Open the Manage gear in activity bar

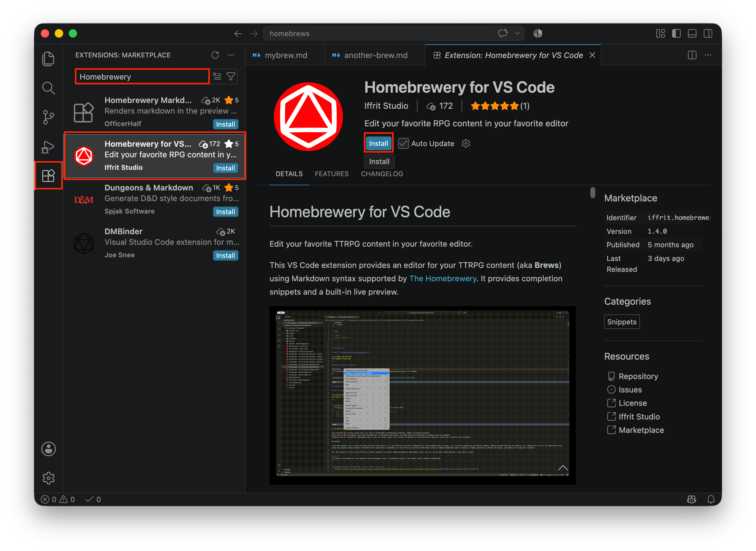(x=48, y=478)
